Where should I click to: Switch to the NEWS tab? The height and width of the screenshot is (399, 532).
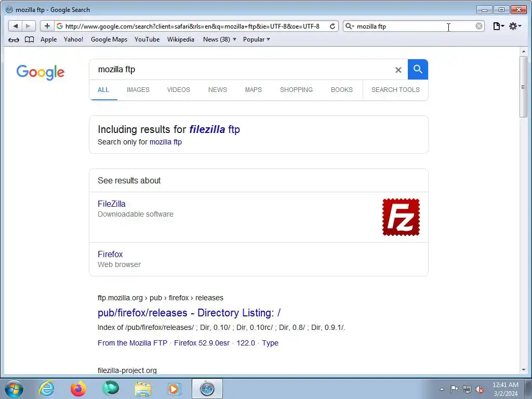pos(218,90)
